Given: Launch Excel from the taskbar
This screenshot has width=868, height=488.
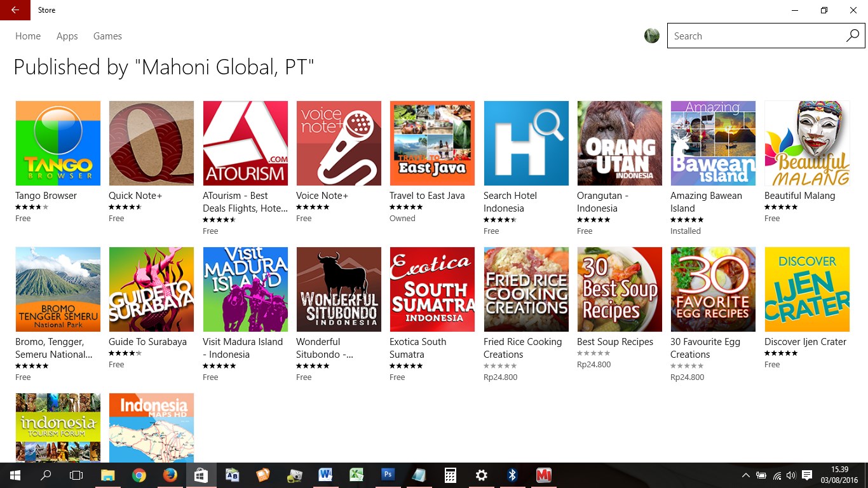Looking at the screenshot, I should [356, 475].
